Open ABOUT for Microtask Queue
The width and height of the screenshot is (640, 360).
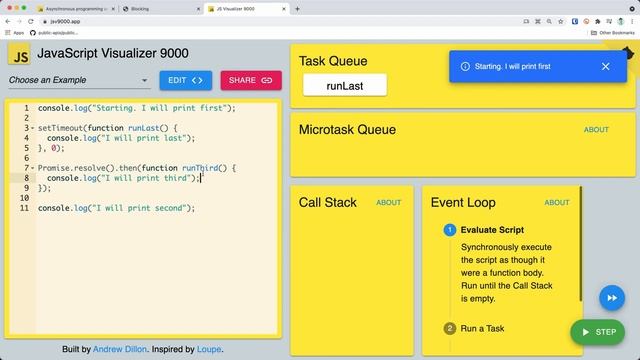[596, 130]
